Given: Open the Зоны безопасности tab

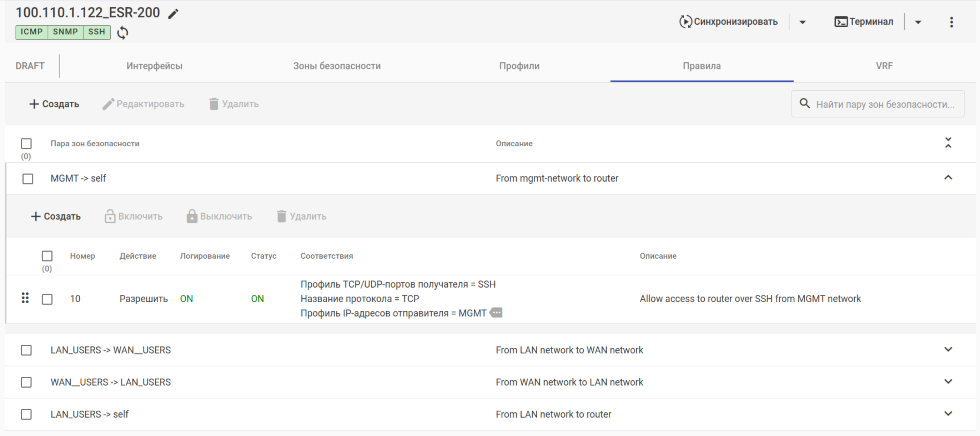Looking at the screenshot, I should (337, 66).
